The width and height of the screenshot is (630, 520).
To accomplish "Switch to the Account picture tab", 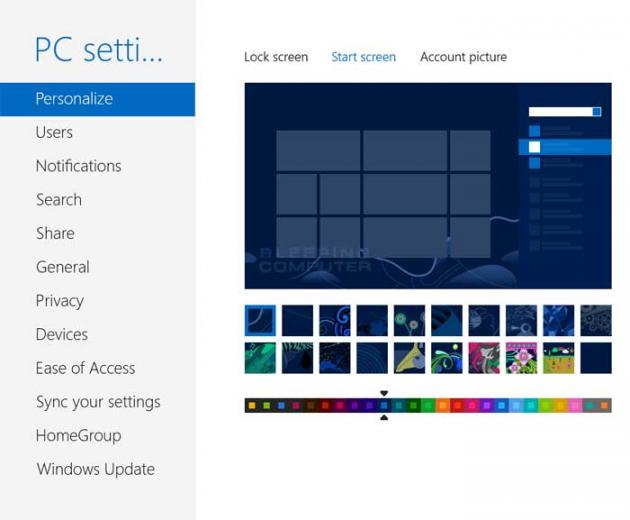I will 463,57.
